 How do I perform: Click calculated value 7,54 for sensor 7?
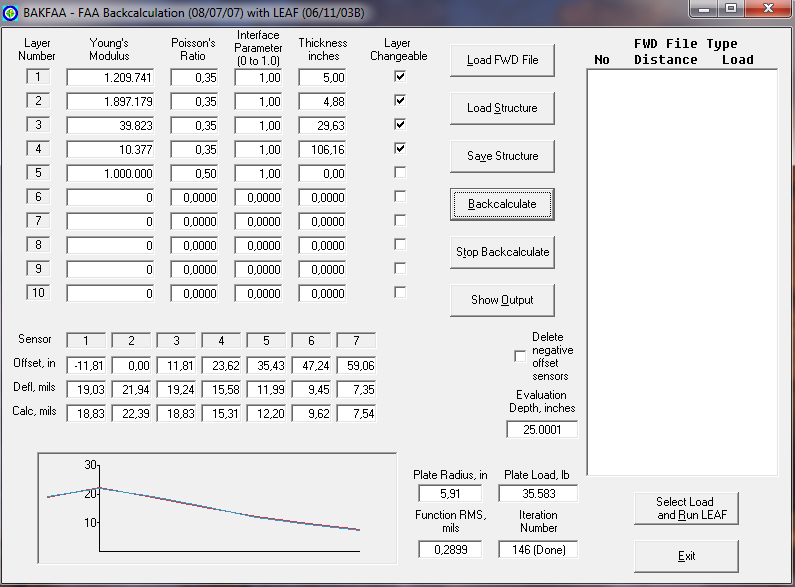pos(356,414)
